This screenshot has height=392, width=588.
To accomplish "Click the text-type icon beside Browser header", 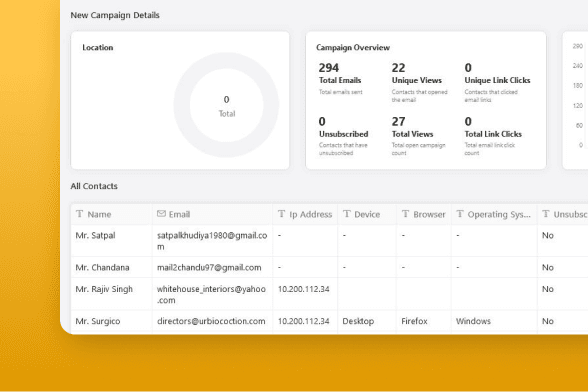I will click(405, 214).
